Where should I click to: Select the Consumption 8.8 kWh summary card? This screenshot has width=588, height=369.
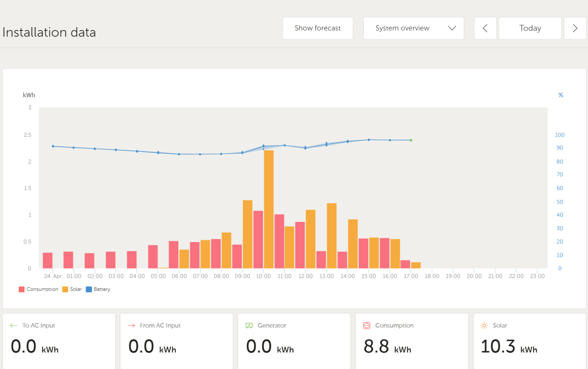tap(412, 341)
